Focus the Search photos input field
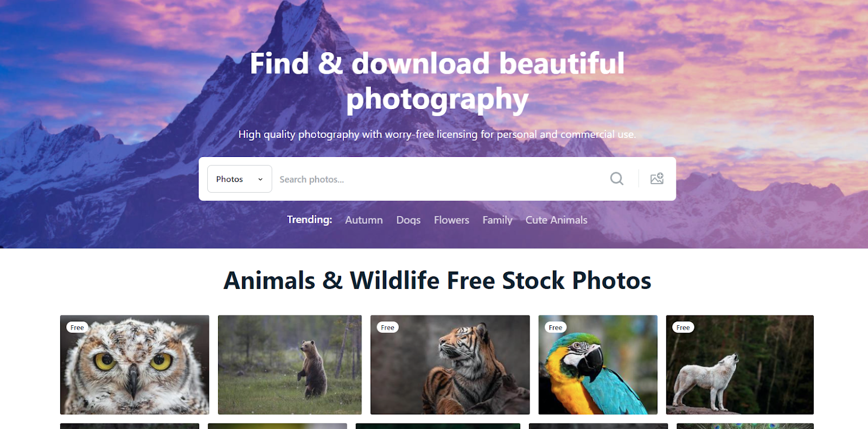 pos(439,179)
